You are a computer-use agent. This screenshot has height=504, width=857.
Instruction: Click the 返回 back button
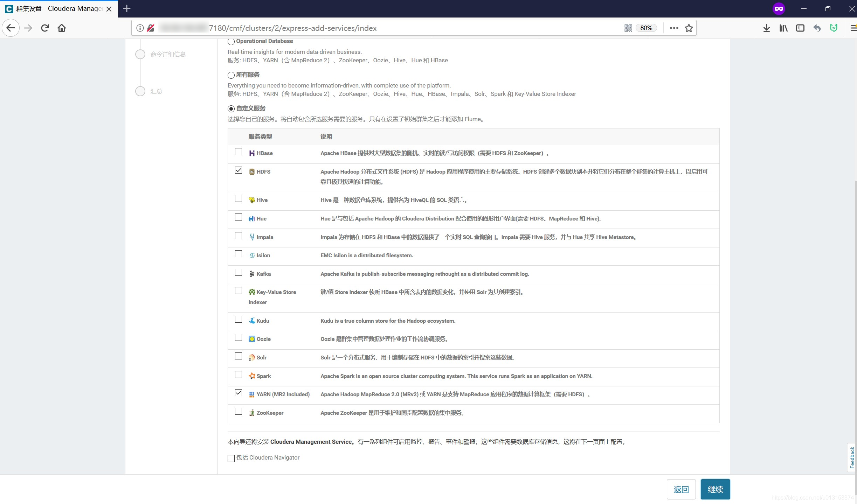[x=681, y=489]
